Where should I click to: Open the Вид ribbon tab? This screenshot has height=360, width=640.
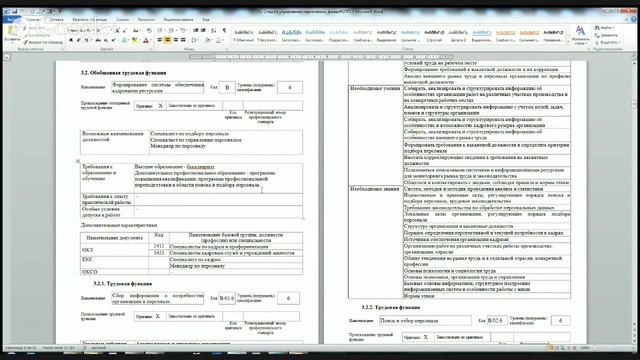click(206, 20)
